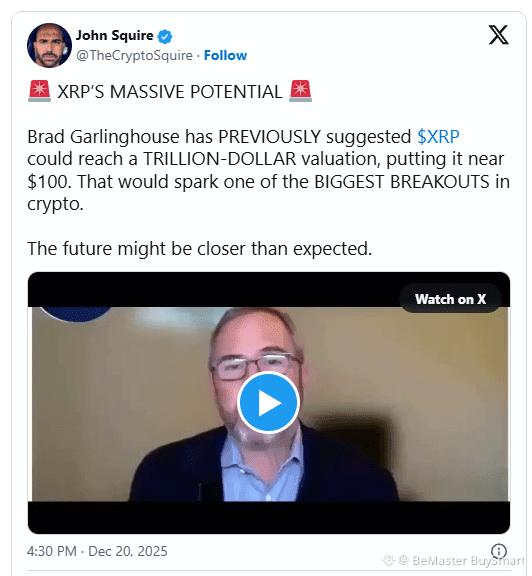Click the Brad Garlinghouse paragraph text
Screen dimensions: 532x576
coord(269,170)
